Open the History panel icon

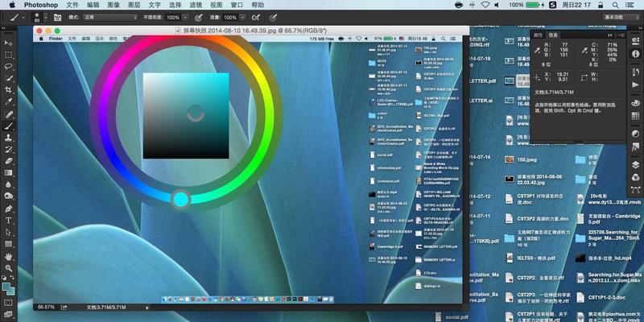(635, 72)
